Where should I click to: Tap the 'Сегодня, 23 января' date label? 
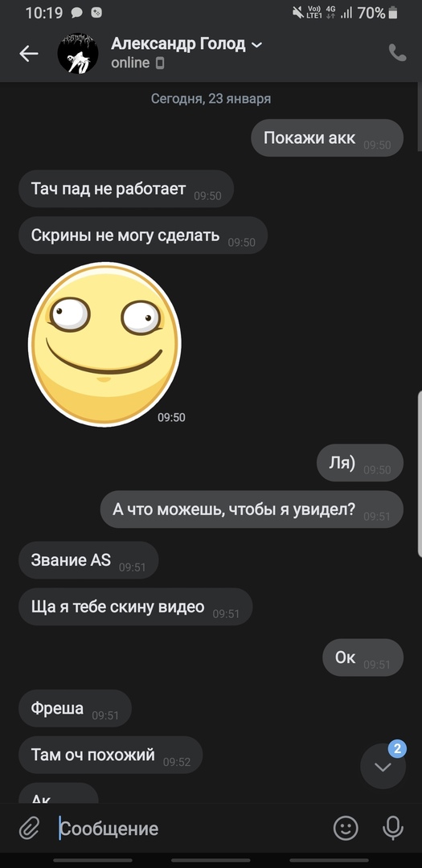pos(211,99)
